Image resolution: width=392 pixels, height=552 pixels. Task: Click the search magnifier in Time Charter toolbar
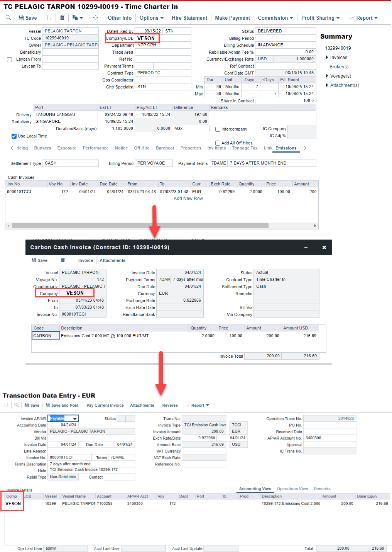[8, 18]
